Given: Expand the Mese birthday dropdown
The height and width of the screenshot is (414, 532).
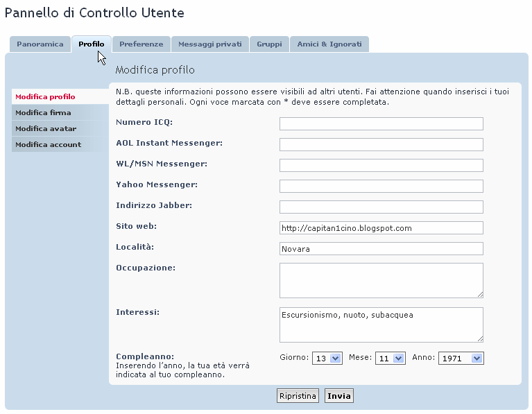Looking at the screenshot, I should (390, 358).
